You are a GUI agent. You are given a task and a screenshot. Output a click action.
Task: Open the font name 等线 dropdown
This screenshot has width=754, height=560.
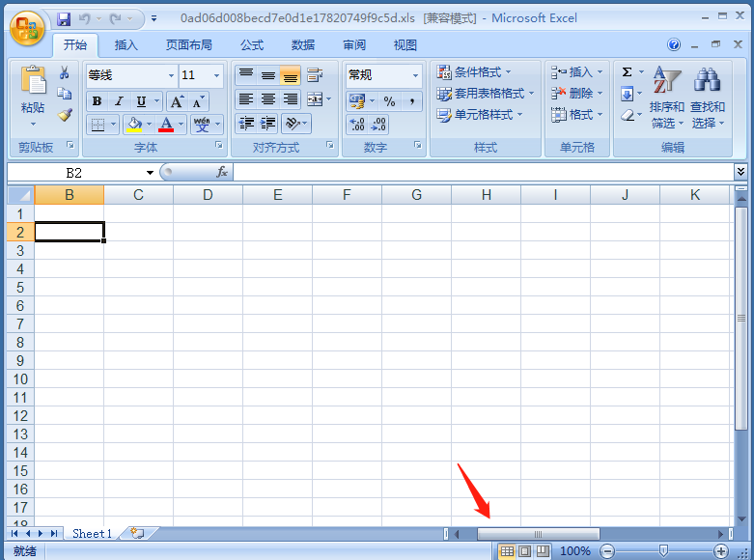pyautogui.click(x=171, y=75)
